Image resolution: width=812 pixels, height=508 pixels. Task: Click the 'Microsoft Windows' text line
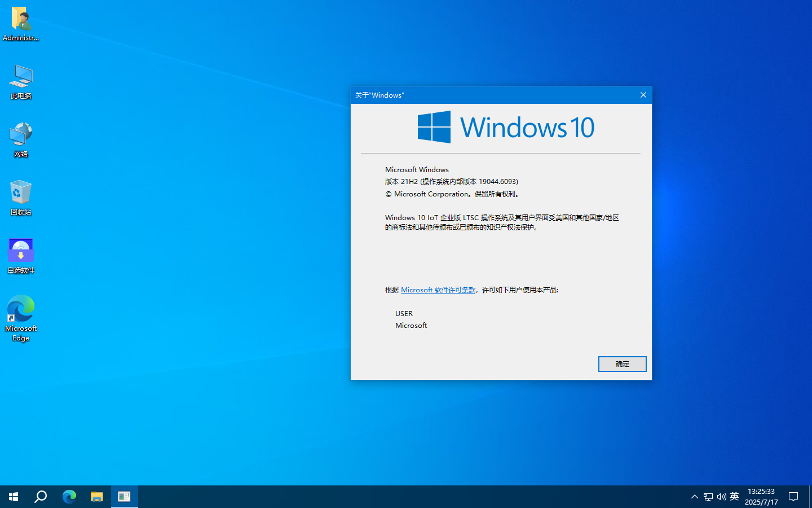[417, 169]
